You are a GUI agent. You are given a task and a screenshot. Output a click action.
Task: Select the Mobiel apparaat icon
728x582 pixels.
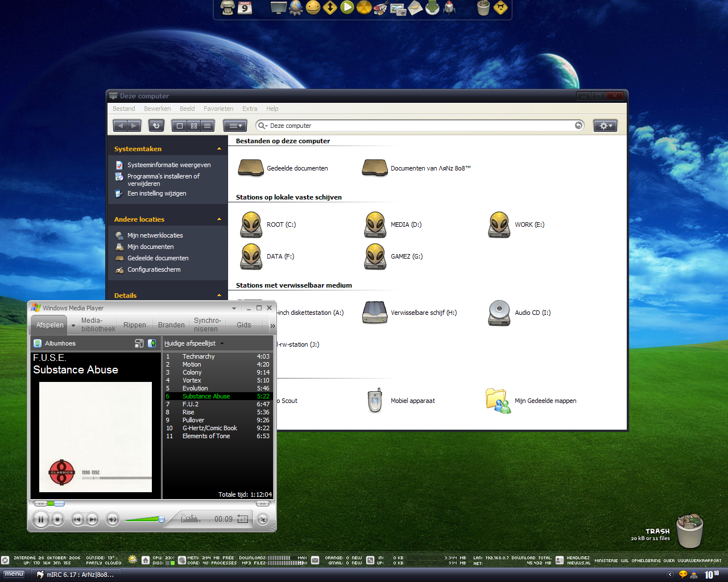point(375,401)
